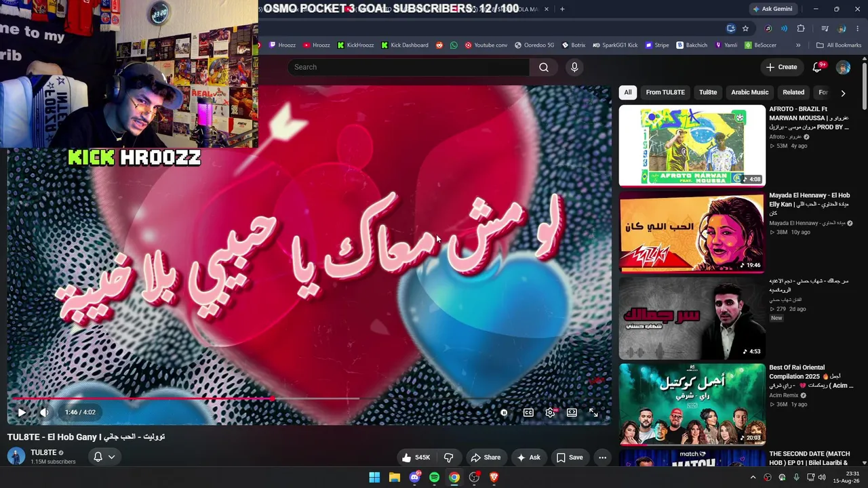This screenshot has width=868, height=488.
Task: Enter fullscreen video mode
Action: (x=593, y=412)
